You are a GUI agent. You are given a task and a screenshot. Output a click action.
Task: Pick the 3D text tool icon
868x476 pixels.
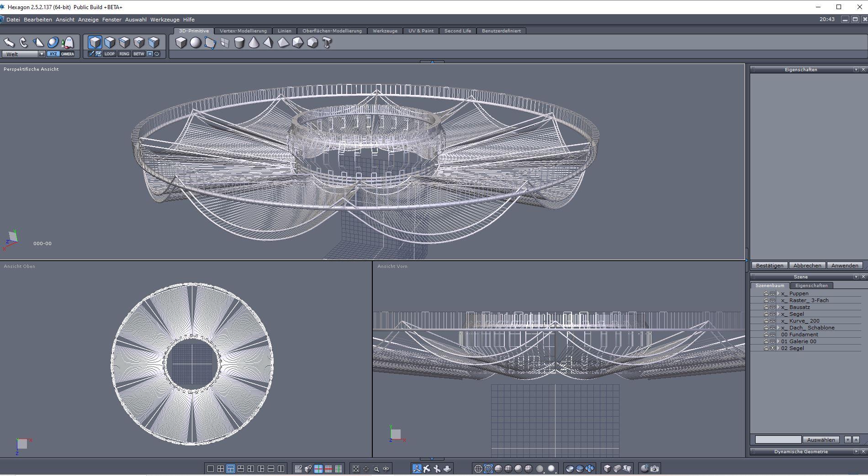coord(327,42)
